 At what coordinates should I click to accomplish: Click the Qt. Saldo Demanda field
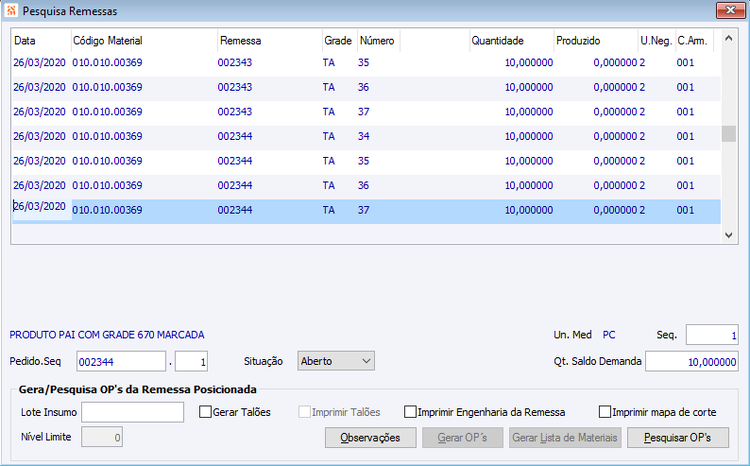[x=692, y=362]
